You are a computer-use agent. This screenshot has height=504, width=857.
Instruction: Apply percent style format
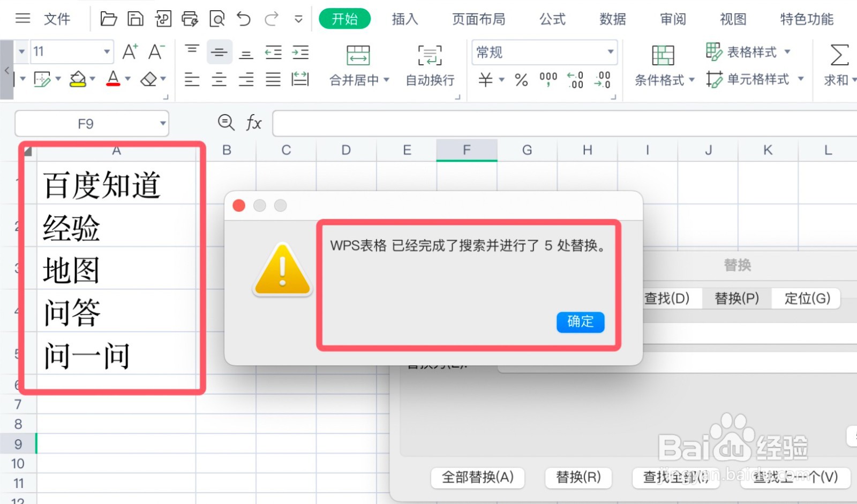(x=521, y=80)
